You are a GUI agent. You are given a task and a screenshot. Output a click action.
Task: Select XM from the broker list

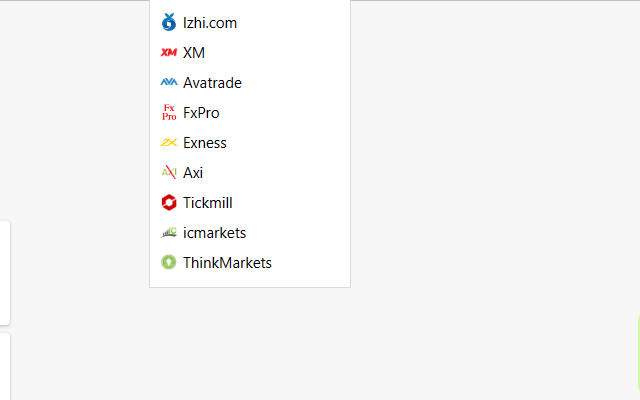(194, 53)
